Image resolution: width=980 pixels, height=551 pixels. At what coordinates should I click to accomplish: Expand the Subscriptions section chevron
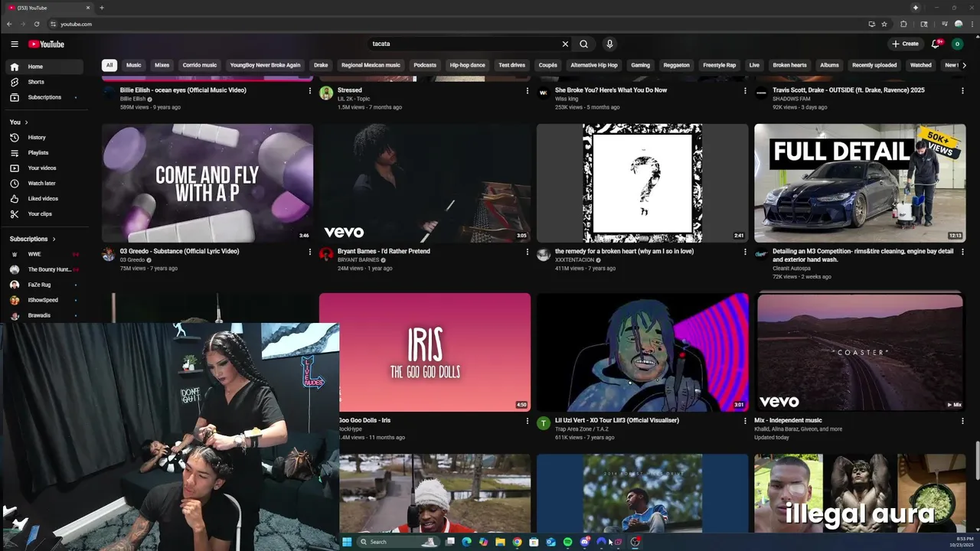54,239
